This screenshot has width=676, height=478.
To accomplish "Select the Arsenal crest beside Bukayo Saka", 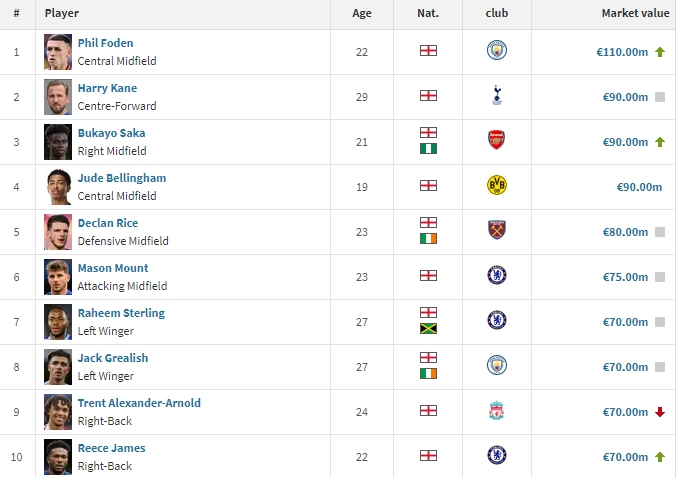I will 497,140.
